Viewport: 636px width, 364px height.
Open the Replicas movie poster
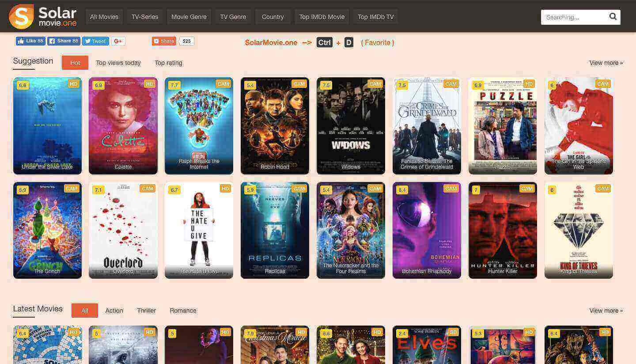coord(275,230)
